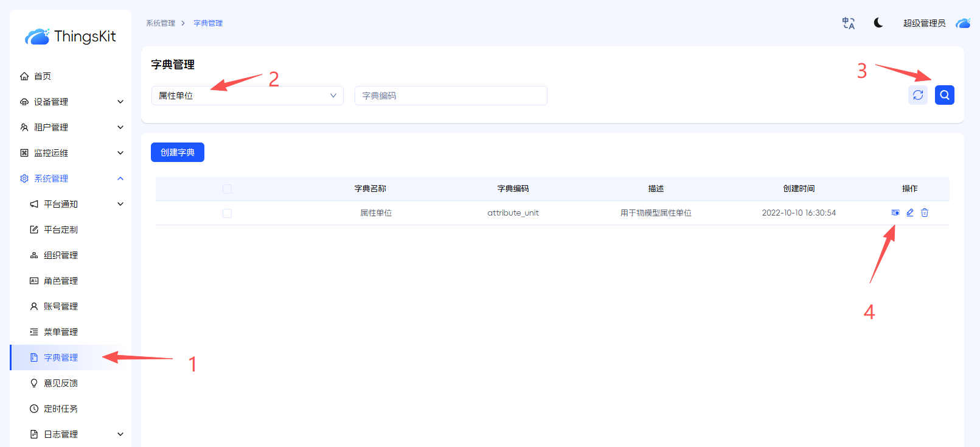This screenshot has height=447, width=980.
Task: Click the 创建字典 button
Action: 177,152
